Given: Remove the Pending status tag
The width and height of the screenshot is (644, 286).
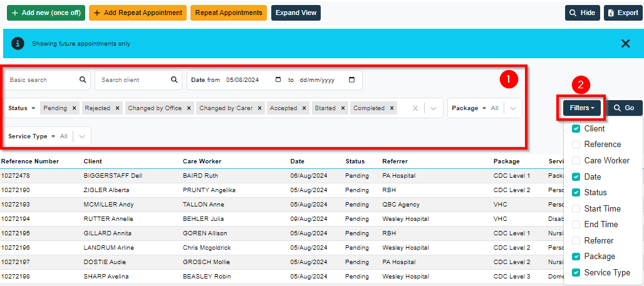Looking at the screenshot, I should coord(74,108).
